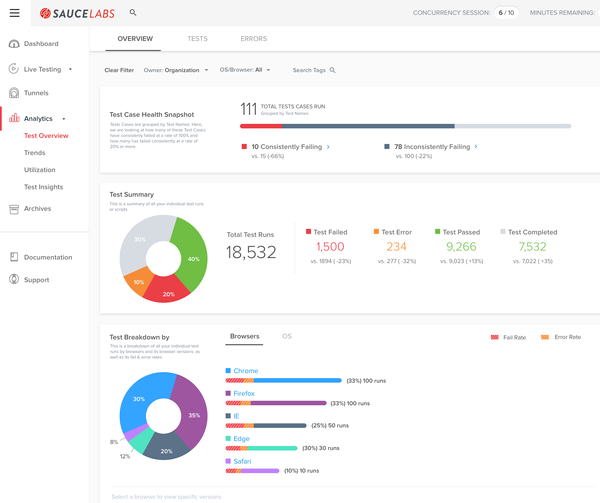
Task: Open the OS/Browser: All dropdown
Action: point(244,70)
